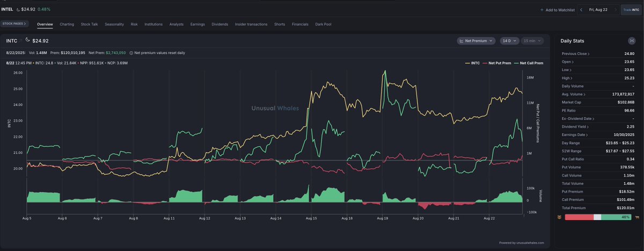The width and height of the screenshot is (644, 251).
Task: Toggle the INTC legend series
Action: [x=473, y=63]
